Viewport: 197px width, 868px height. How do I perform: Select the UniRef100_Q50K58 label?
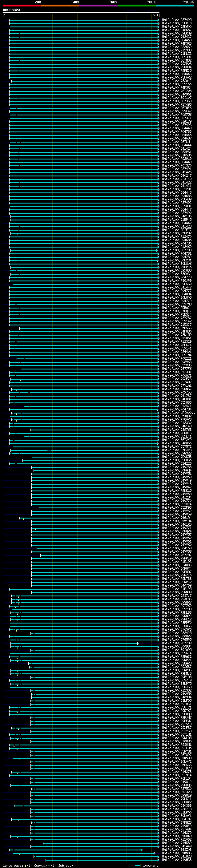point(177,457)
